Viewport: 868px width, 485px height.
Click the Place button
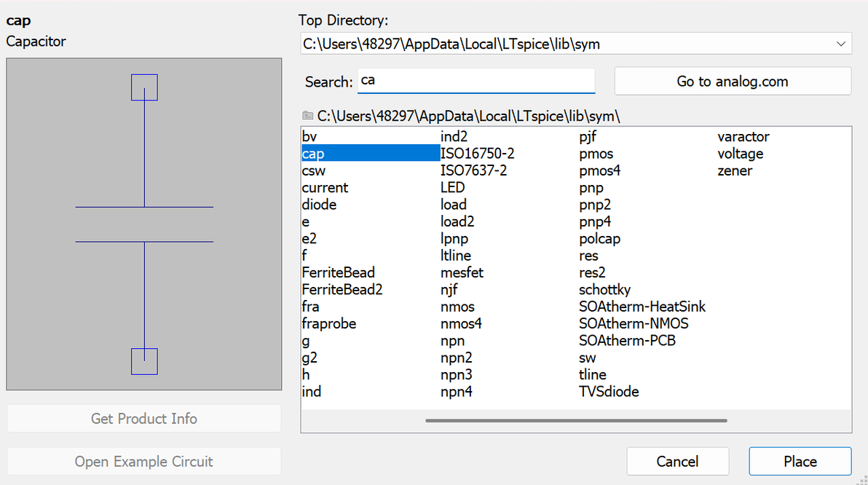(800, 461)
